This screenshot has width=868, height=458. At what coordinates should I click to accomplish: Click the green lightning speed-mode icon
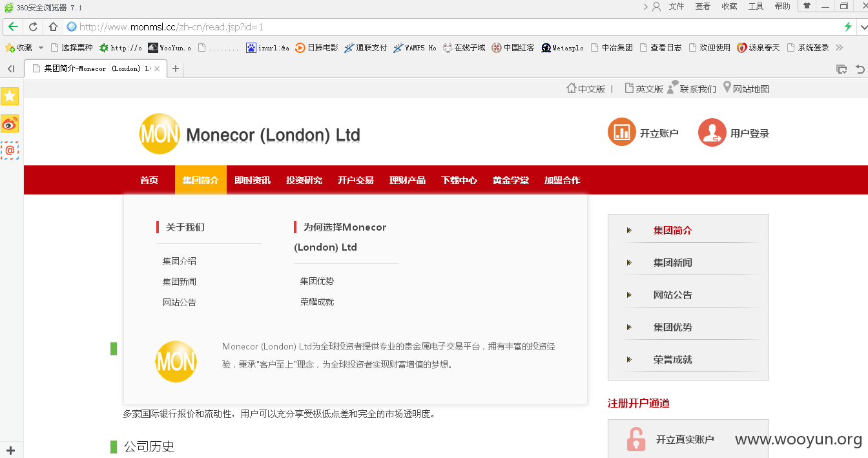click(x=848, y=27)
